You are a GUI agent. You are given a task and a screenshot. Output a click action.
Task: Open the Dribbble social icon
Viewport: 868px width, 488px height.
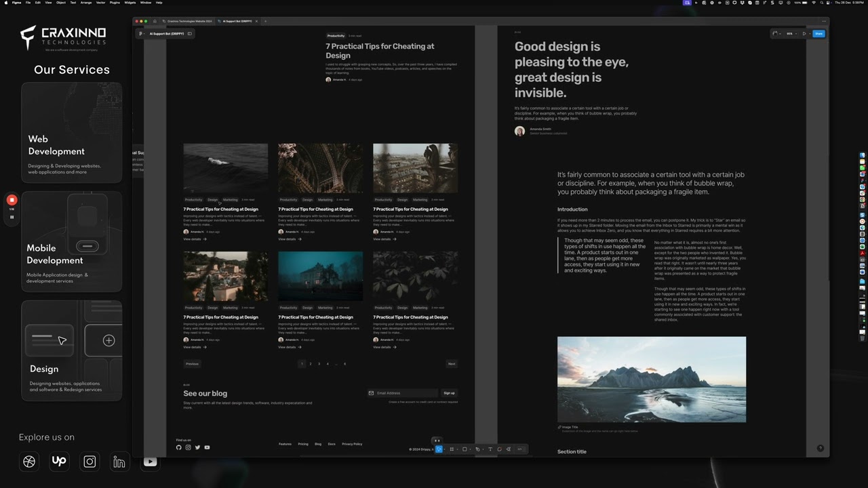(29, 462)
